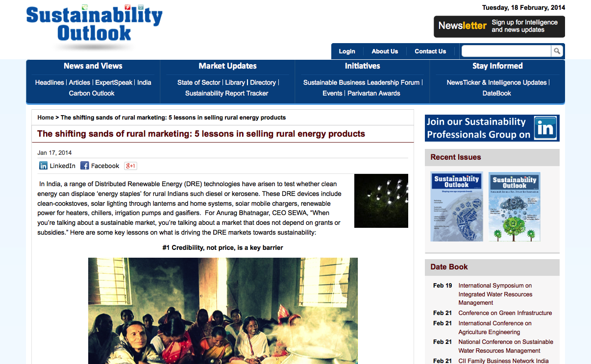591x364 pixels.
Task: Select the India link in News and Views
Action: pos(144,82)
